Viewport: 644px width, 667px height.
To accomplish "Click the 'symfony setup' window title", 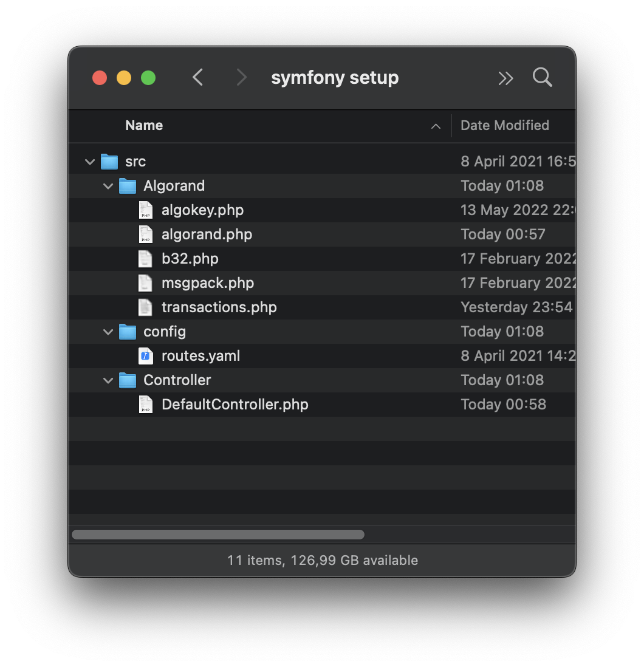I will click(335, 78).
